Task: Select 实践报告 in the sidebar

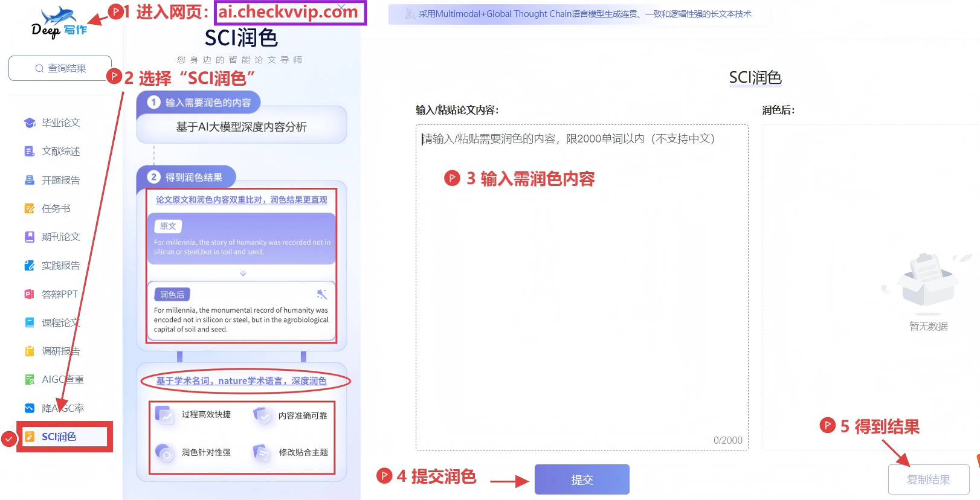Action: click(61, 265)
